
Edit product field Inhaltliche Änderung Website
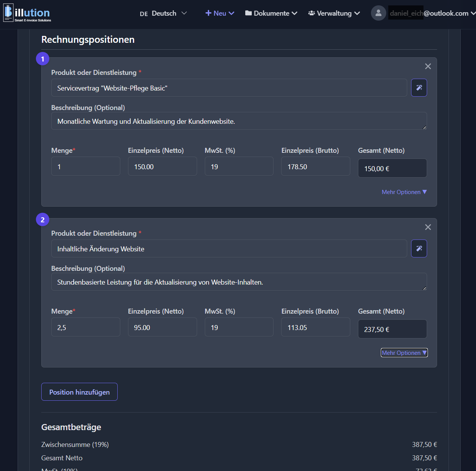tap(229, 249)
